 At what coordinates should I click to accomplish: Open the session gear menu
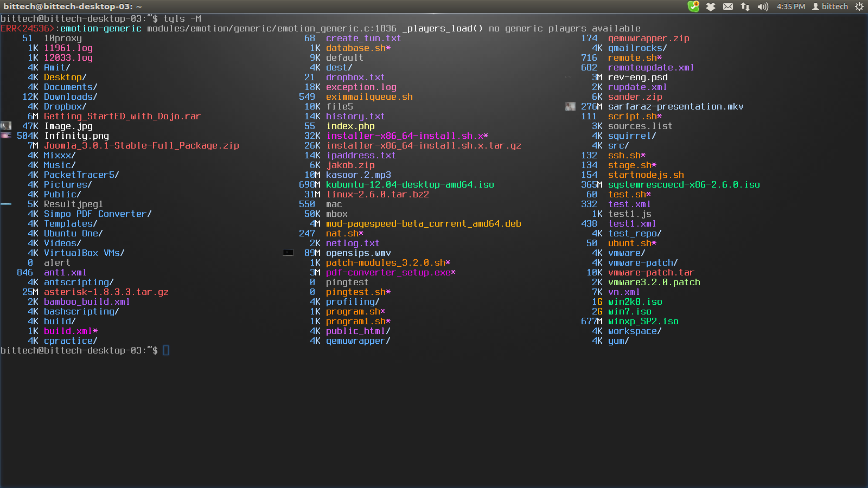point(859,6)
